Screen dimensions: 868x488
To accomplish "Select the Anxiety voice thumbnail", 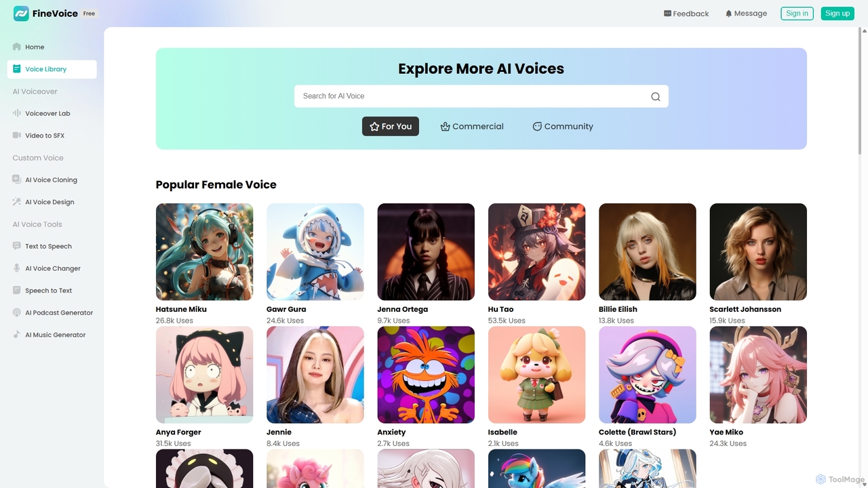I will (426, 375).
